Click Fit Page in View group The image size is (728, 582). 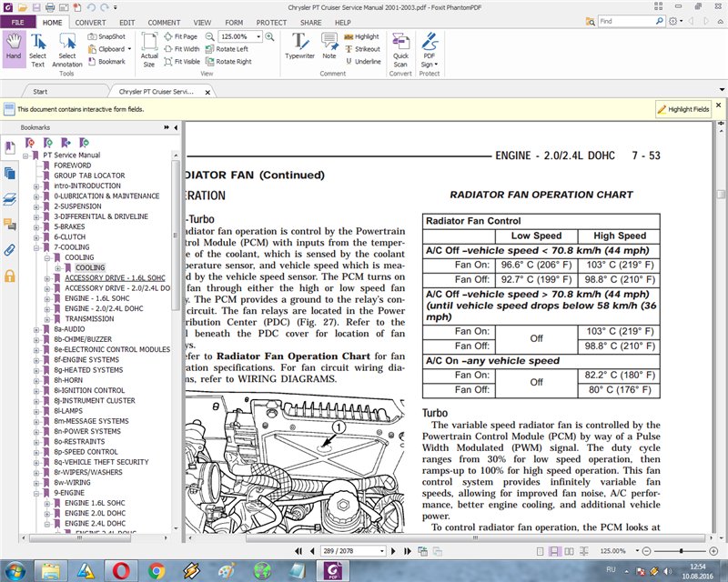[x=180, y=36]
